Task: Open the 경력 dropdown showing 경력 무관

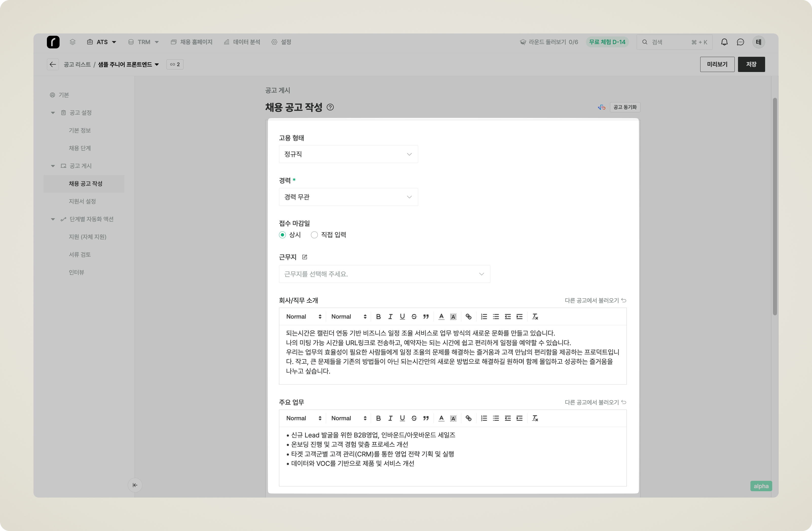Action: pyautogui.click(x=348, y=197)
